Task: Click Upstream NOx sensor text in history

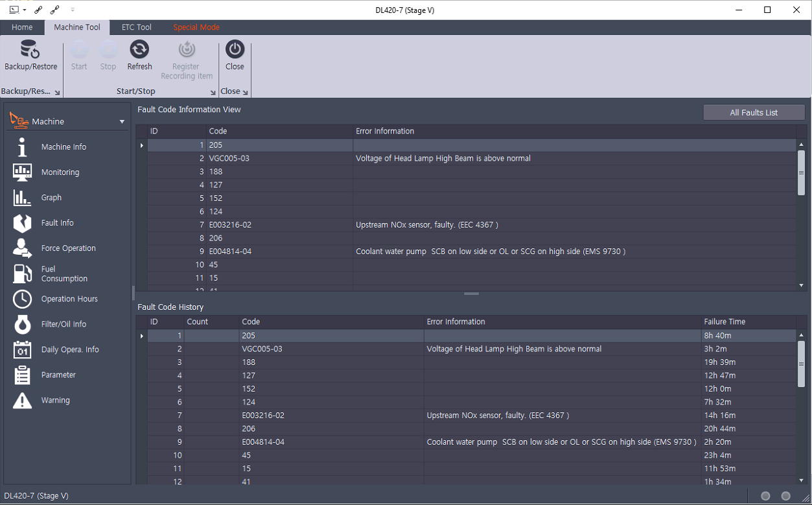Action: click(498, 416)
